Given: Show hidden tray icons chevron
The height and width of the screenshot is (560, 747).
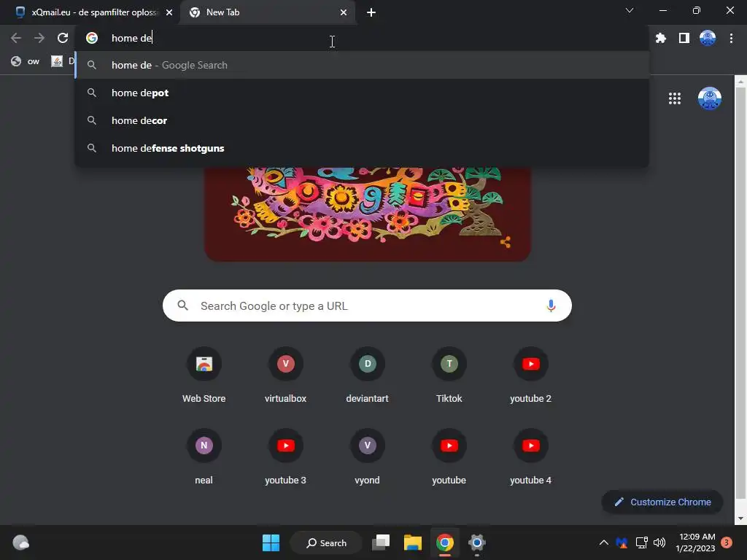Looking at the screenshot, I should 603,542.
